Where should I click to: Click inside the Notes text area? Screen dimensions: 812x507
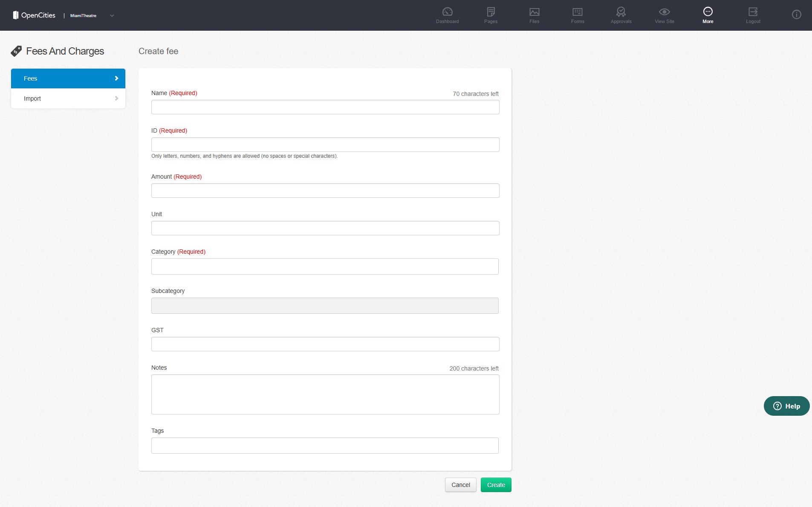pyautogui.click(x=325, y=394)
